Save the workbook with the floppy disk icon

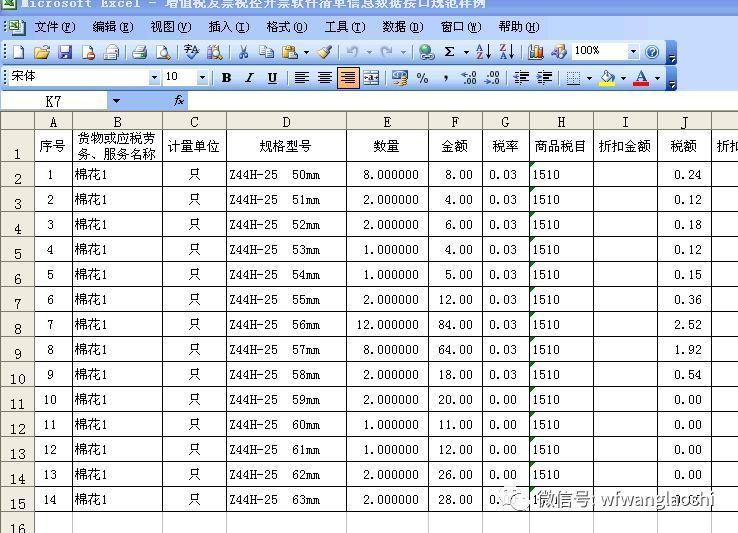(x=65, y=52)
